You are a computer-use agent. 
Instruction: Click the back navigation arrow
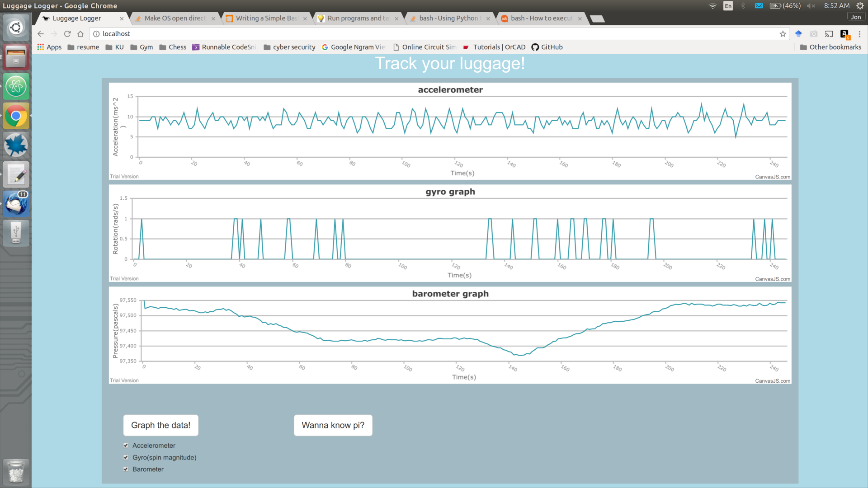pyautogui.click(x=41, y=34)
